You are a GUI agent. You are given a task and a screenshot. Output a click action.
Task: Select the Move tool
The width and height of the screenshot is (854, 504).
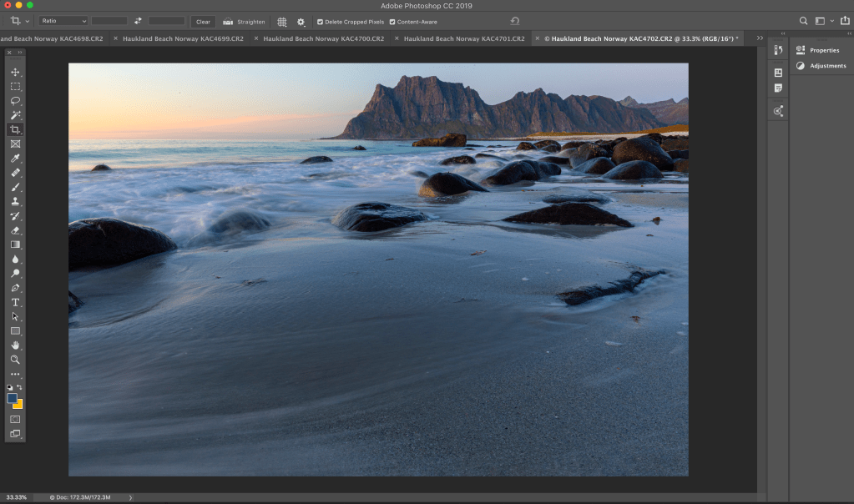pyautogui.click(x=15, y=72)
